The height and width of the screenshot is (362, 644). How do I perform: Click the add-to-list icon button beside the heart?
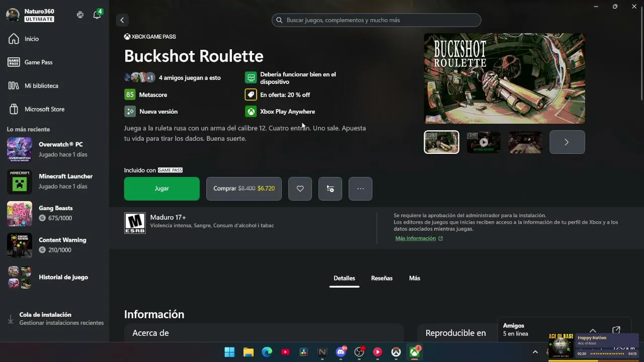click(x=330, y=189)
